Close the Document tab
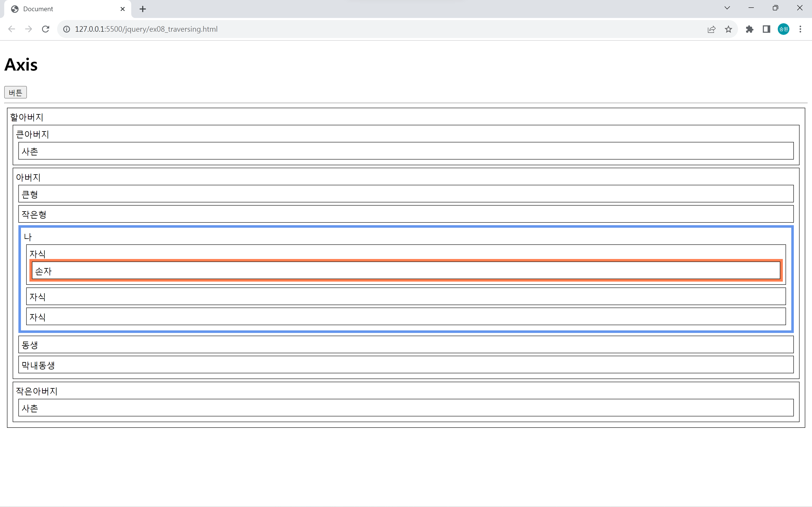 pos(122,9)
